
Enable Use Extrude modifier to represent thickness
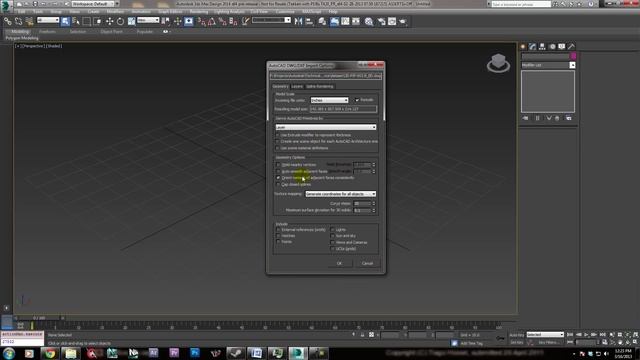[278, 135]
